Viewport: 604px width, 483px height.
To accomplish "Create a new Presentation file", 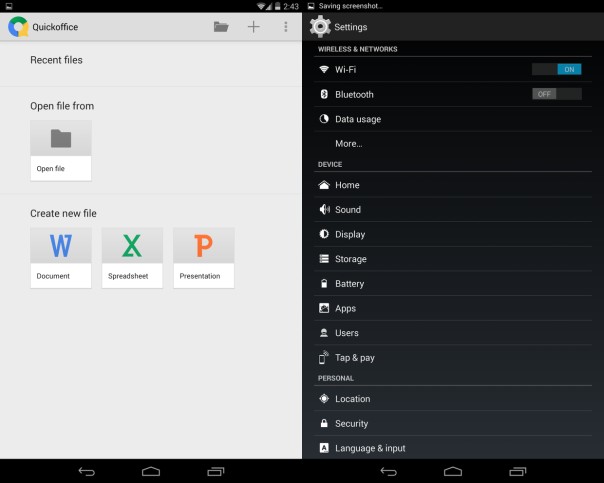I will [x=203, y=257].
